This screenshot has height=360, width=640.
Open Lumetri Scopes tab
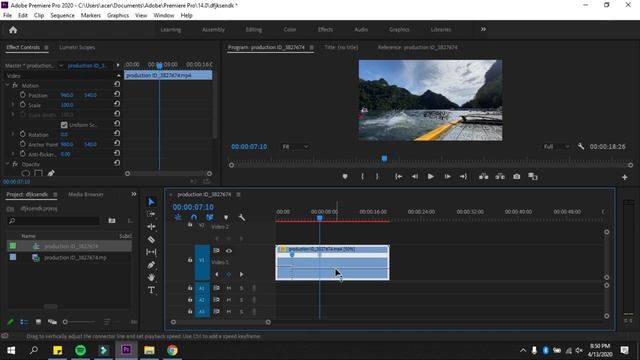[x=77, y=47]
